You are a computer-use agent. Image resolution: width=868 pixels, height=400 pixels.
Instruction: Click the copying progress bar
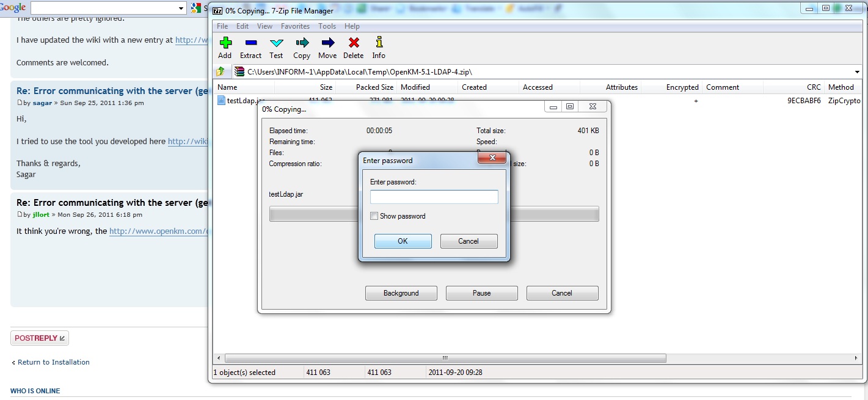(305, 214)
